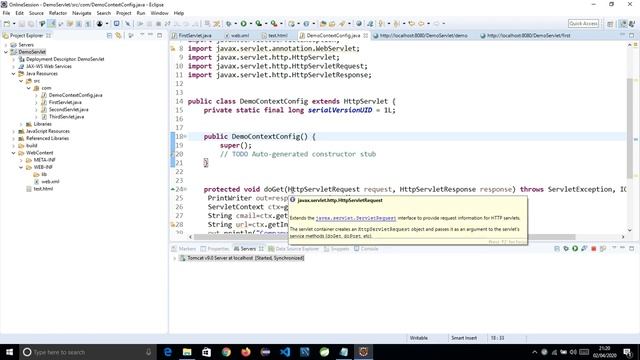Click the black-and-white circle toolbar icon
Screen dimensions: 640x360
point(100,24)
